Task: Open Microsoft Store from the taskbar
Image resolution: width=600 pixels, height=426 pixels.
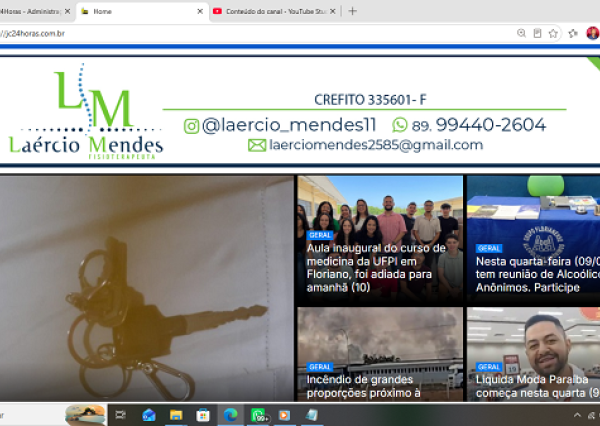Action: pos(203,415)
